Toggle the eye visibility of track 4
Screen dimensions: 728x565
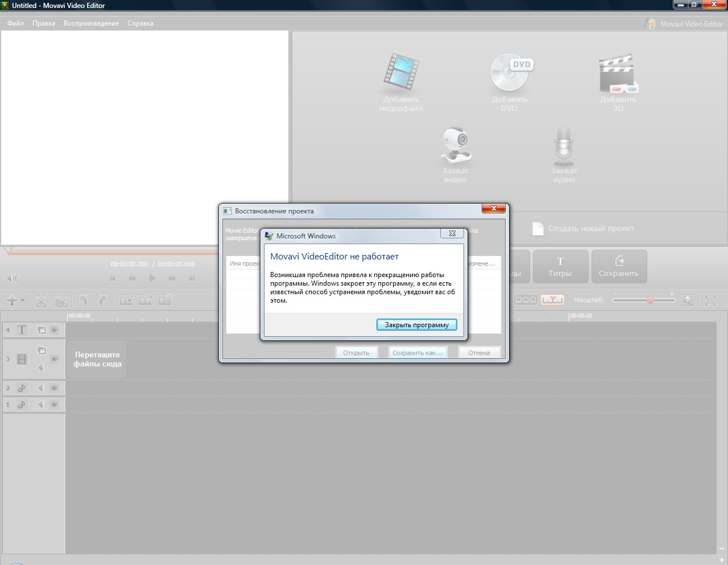55,330
